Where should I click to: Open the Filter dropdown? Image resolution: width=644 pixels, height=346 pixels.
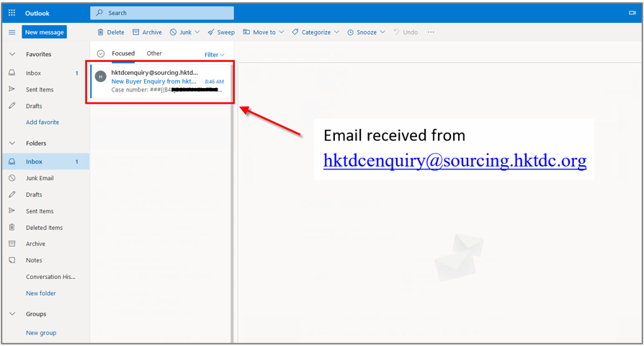coord(215,55)
